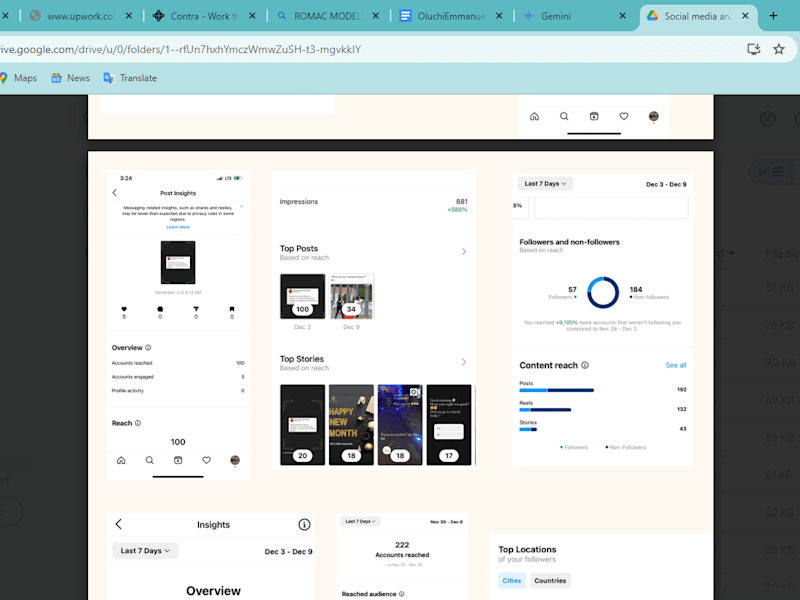
Task: Click the post thumbnail in Post Insights
Action: pos(178,262)
